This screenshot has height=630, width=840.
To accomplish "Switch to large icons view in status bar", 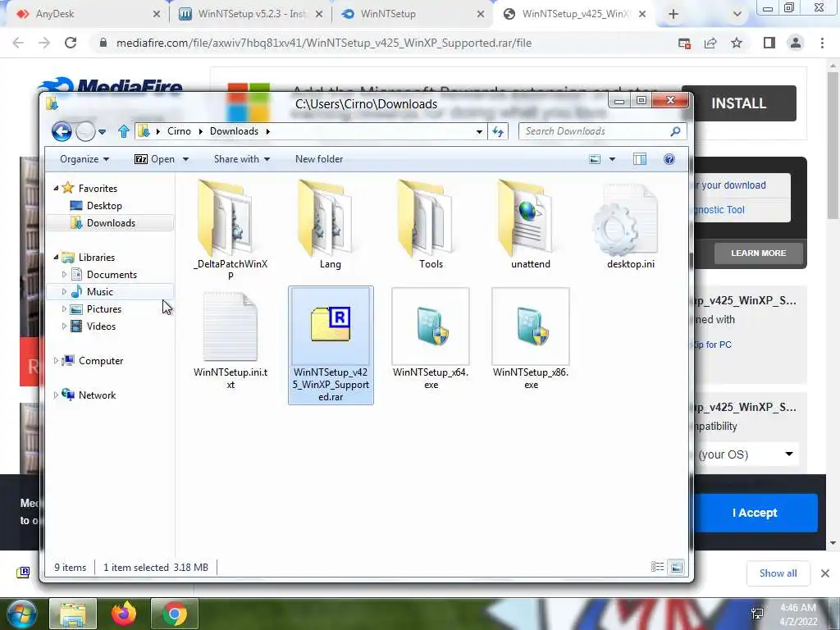I will (677, 567).
